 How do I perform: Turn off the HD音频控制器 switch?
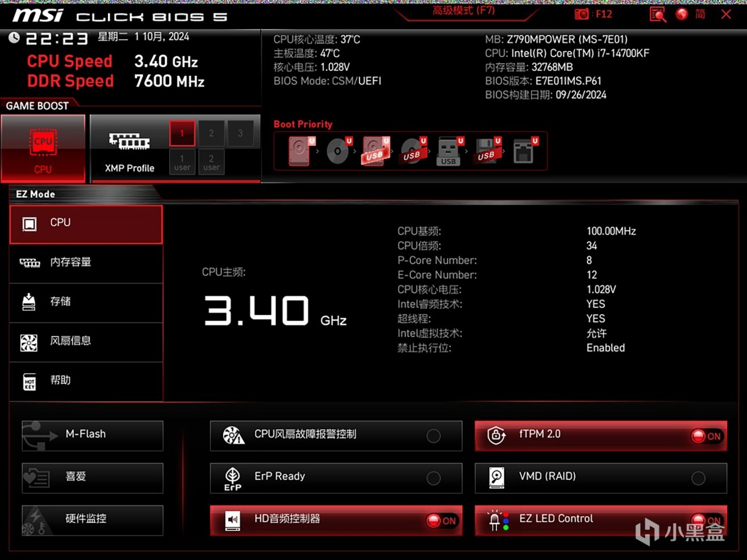coord(442,521)
